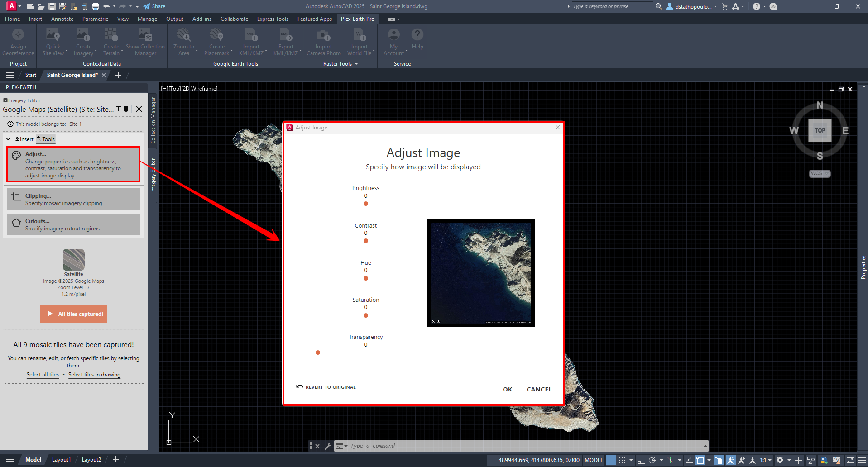Click the Save diskette icon
The height and width of the screenshot is (467, 868).
[52, 6]
